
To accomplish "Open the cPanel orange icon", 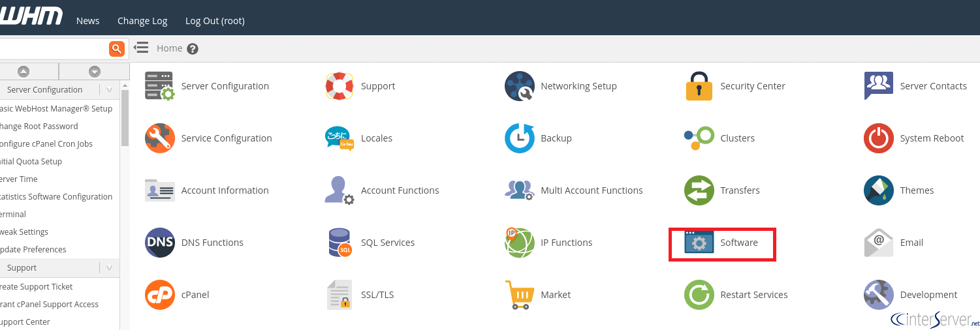I will coord(160,295).
